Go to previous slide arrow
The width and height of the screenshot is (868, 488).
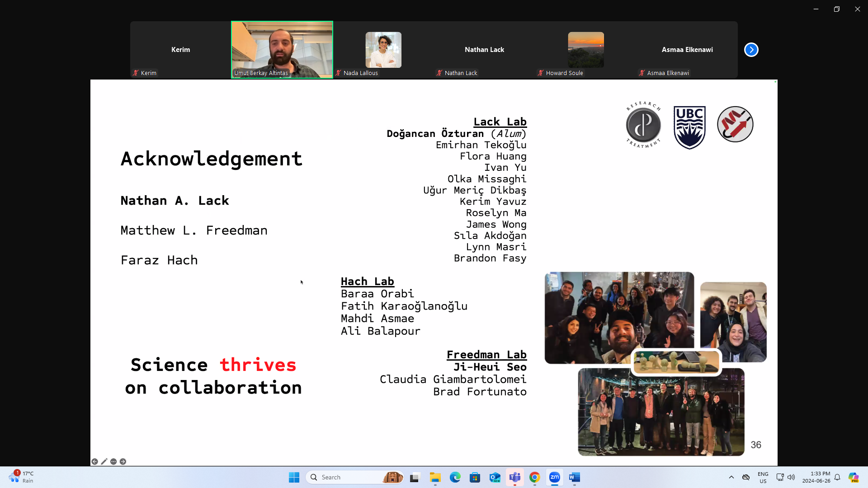point(94,461)
